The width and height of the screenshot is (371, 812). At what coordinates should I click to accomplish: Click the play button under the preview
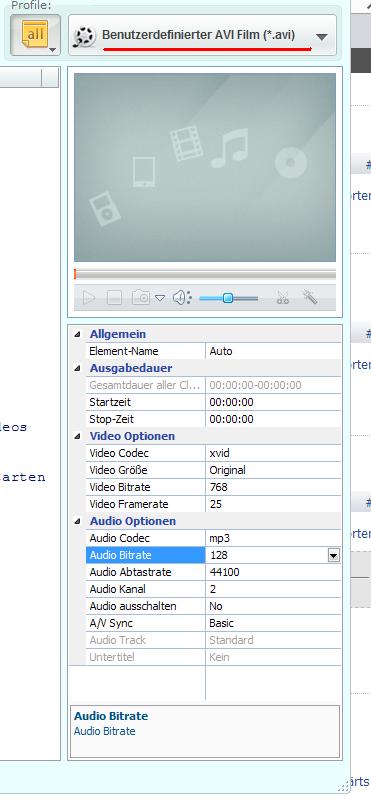89,298
